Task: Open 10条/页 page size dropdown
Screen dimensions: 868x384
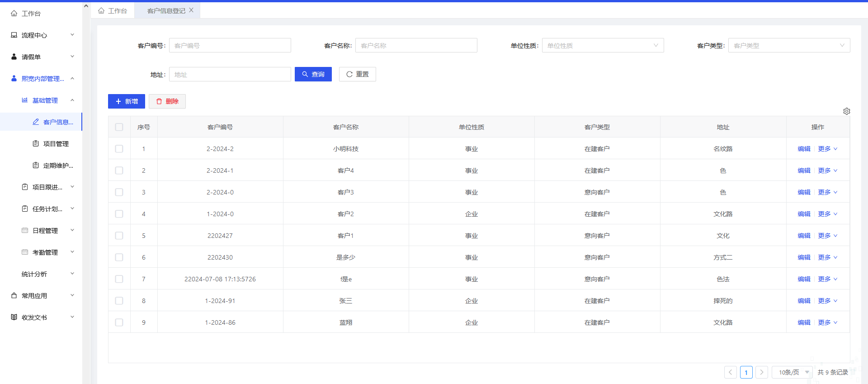Action: [x=792, y=372]
